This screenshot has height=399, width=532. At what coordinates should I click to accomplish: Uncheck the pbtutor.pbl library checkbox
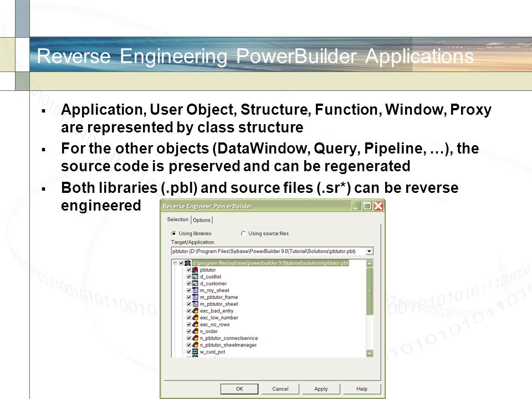181,263
